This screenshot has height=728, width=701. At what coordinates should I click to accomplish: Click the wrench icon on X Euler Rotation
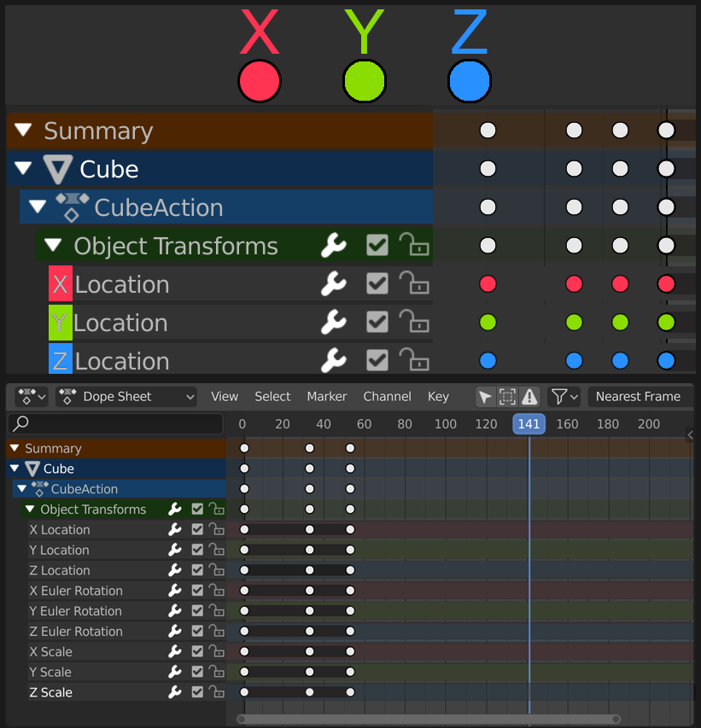175,591
